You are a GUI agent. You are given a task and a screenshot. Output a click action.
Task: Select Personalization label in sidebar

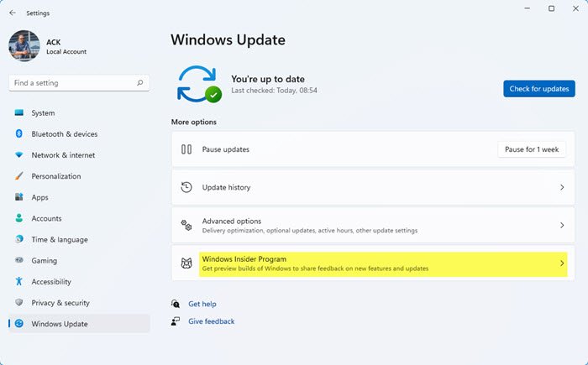pos(56,176)
